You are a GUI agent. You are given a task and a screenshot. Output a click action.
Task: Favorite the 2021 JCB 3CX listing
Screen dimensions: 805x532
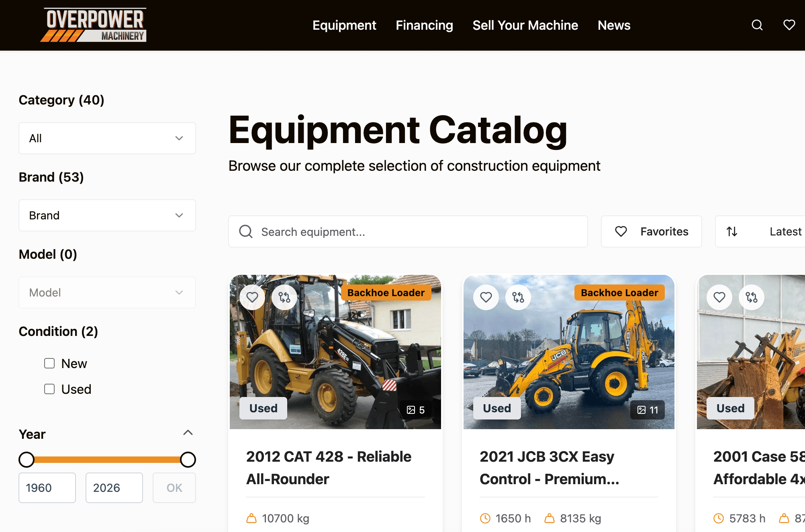pyautogui.click(x=486, y=297)
